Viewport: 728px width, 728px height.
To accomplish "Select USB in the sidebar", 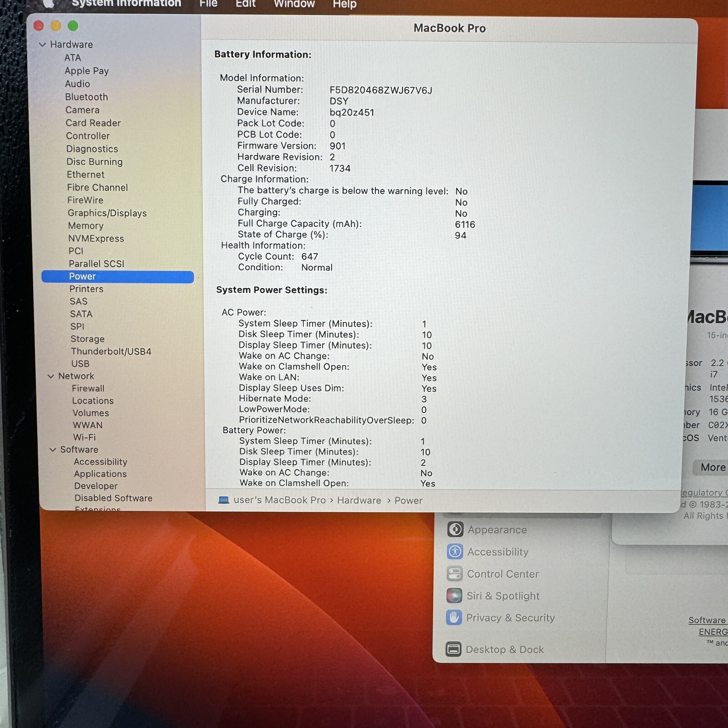I will [81, 364].
